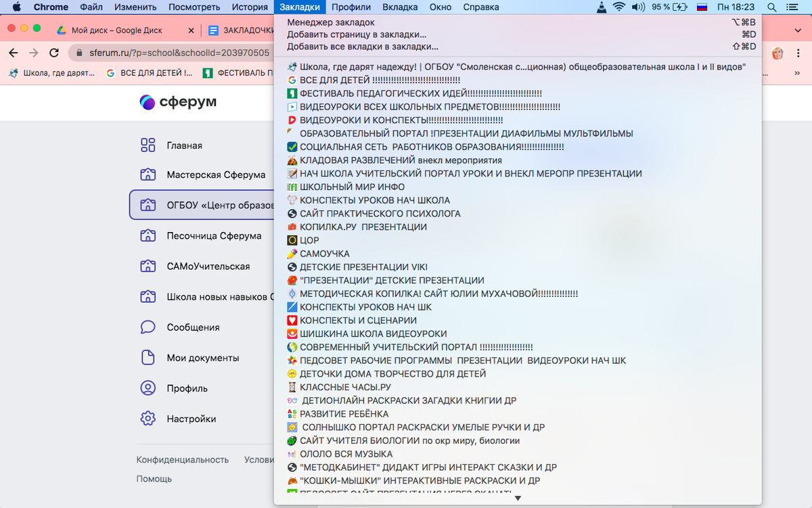
Task: Click the Wi-Fi status icon
Action: (619, 7)
